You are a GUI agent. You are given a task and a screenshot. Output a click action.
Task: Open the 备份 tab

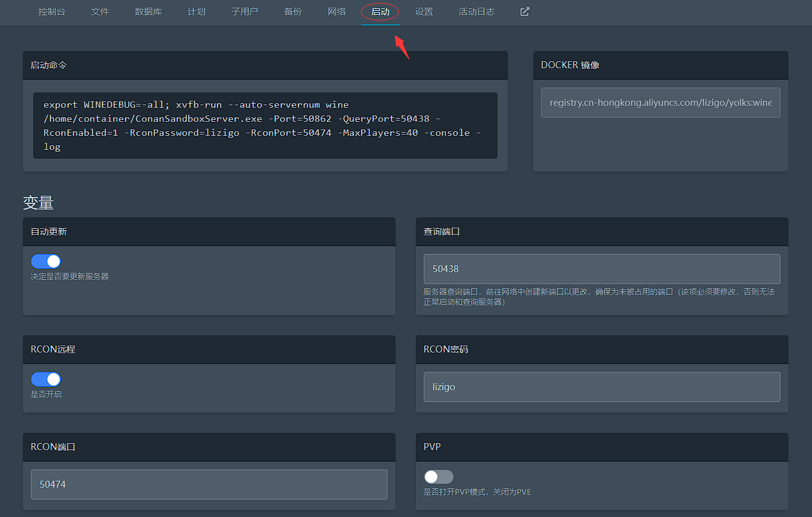tap(293, 11)
